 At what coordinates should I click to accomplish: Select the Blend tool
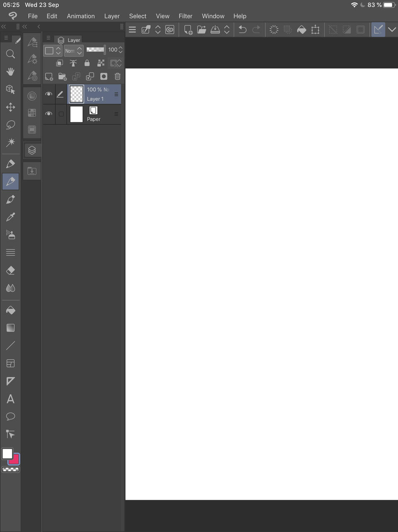[11, 288]
